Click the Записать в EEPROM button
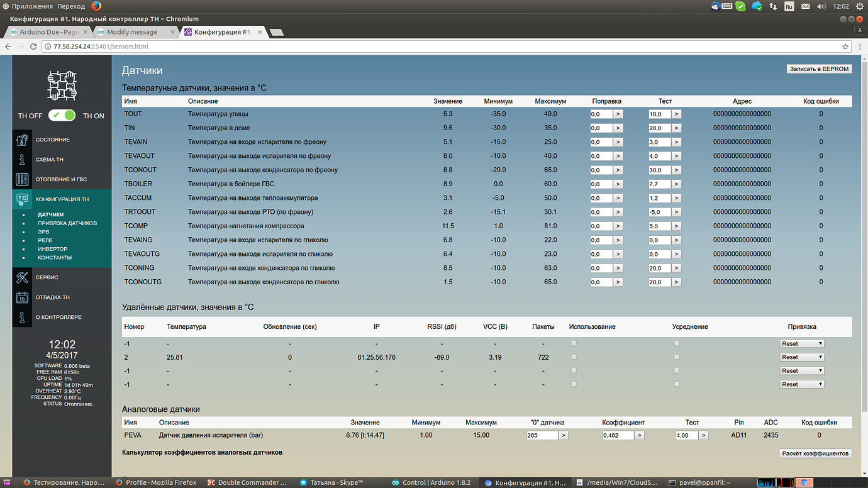The height and width of the screenshot is (488, 868). tap(818, 69)
